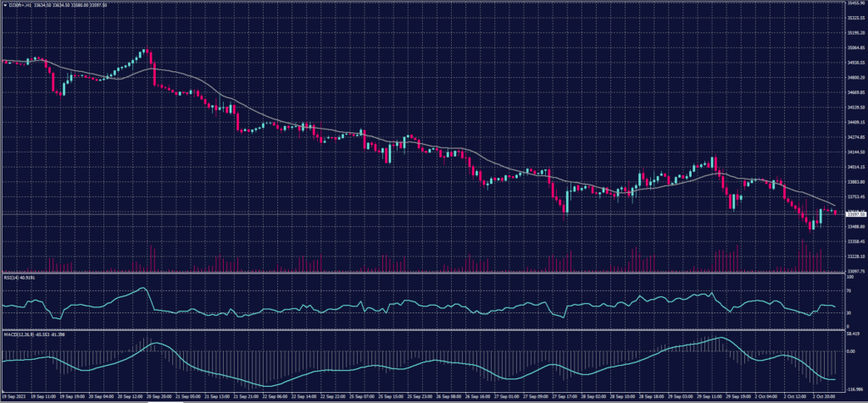Viewport: 868px width, 403px height.
Task: Click the RSI 30 level scale label
Action: point(849,312)
